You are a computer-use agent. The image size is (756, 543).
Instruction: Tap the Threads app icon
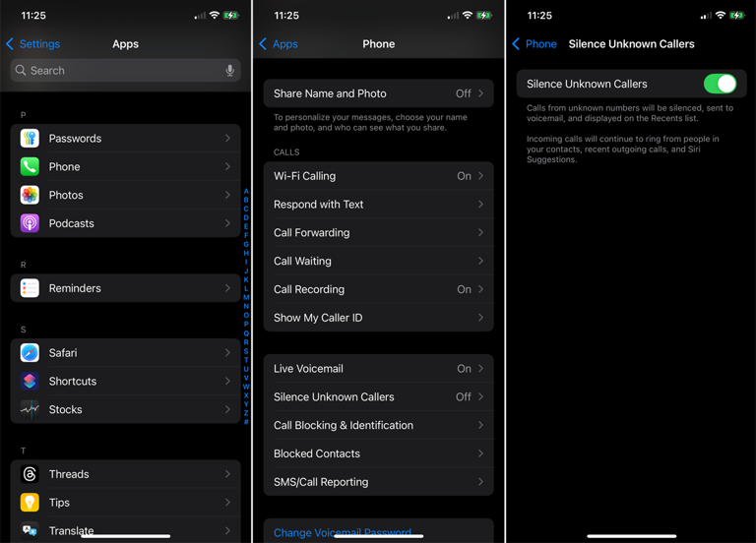[30, 474]
